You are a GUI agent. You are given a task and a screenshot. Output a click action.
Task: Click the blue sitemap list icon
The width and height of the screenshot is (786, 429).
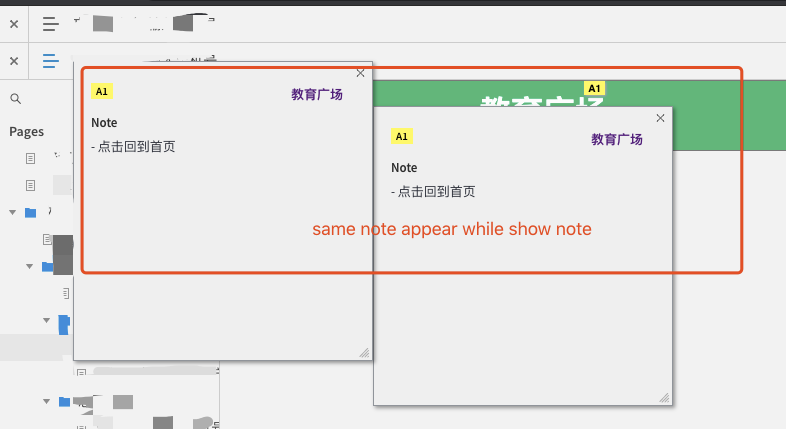point(50,61)
